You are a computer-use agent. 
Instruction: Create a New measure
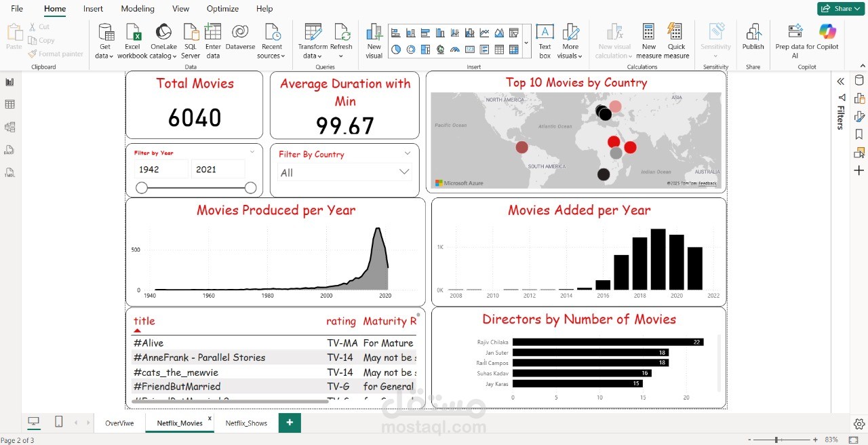649,41
